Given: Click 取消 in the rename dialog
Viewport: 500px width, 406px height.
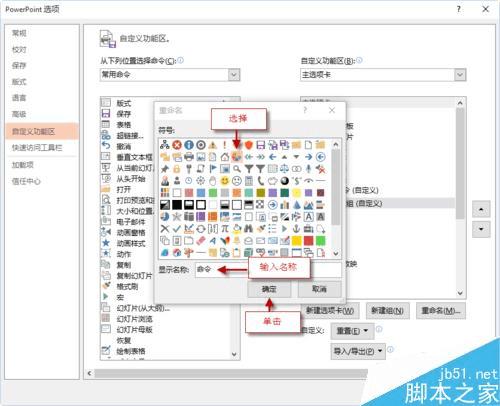Looking at the screenshot, I should [x=319, y=289].
